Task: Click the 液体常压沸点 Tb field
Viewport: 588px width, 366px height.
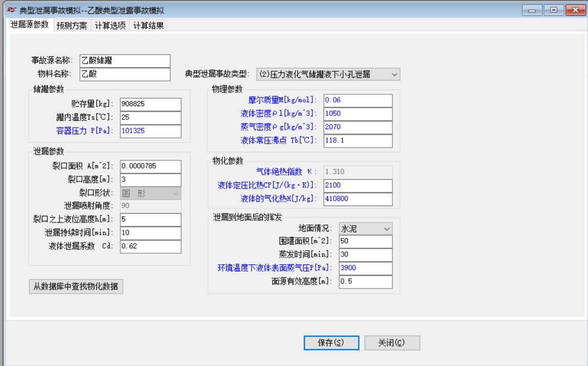Action: coord(358,141)
